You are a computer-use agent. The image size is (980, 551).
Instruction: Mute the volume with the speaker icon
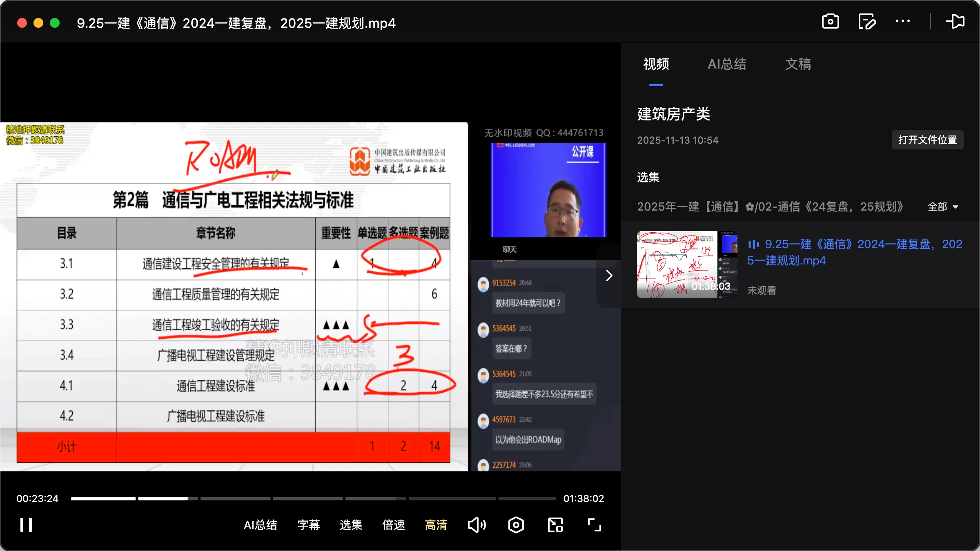477,525
